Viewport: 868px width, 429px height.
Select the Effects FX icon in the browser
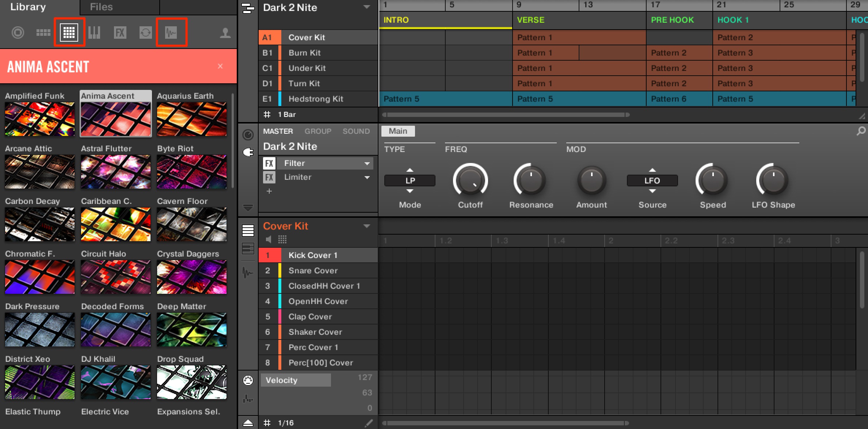pos(120,33)
